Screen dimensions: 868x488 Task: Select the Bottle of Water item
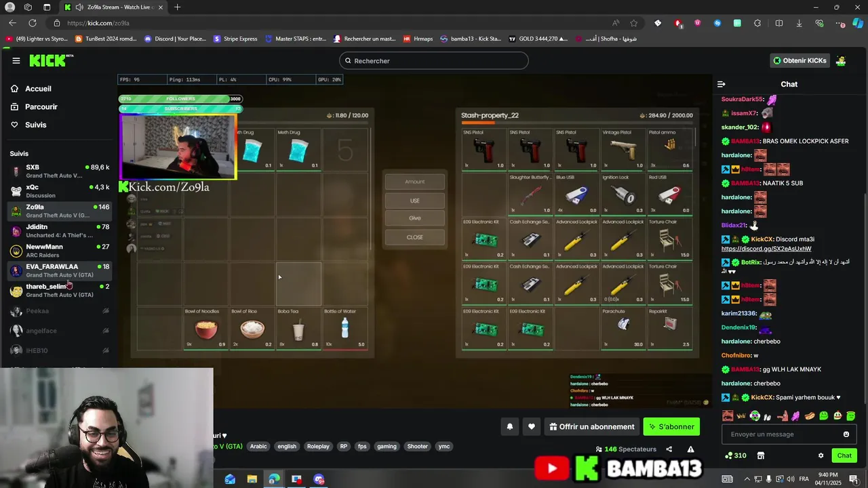(x=345, y=329)
